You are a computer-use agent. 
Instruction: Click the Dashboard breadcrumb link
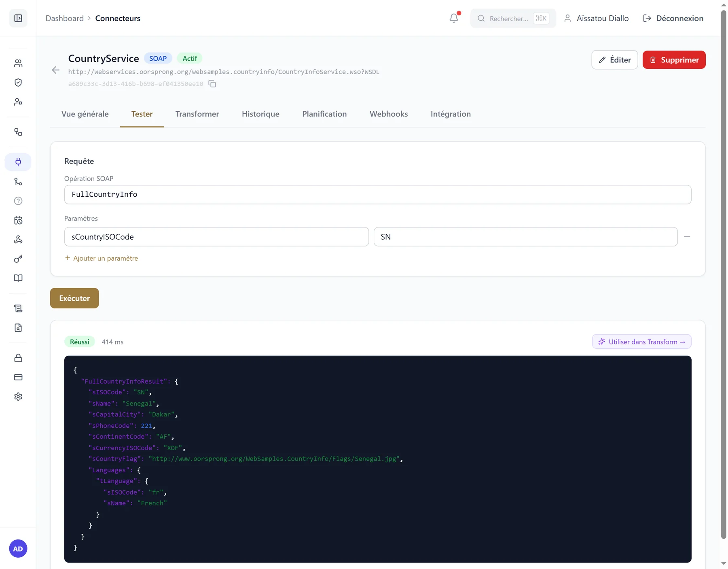[x=65, y=18]
